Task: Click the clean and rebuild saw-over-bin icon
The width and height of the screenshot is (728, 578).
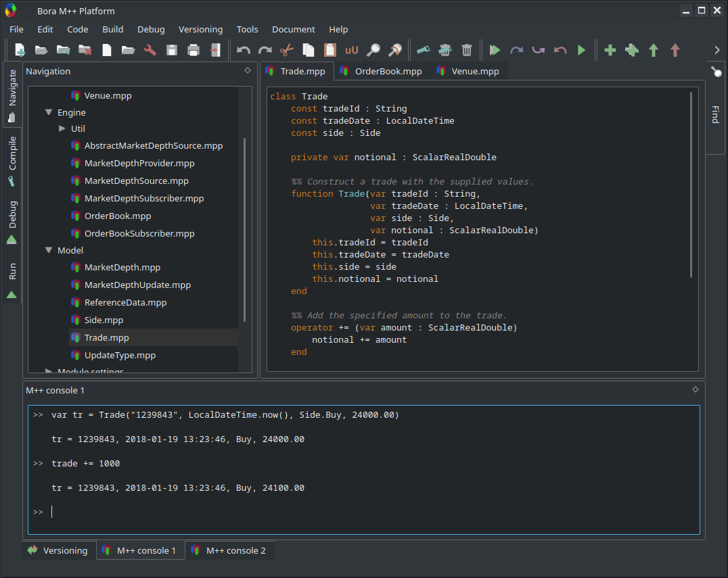Action: pyautogui.click(x=445, y=50)
